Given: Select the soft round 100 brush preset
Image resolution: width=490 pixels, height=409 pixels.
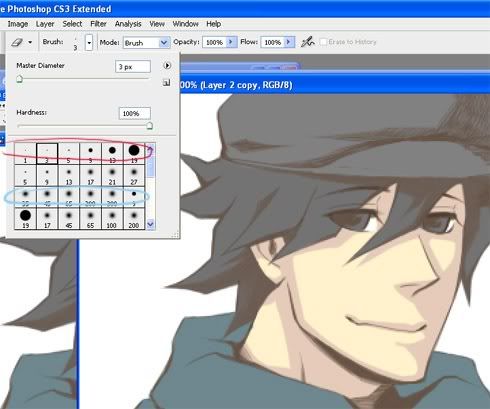Looking at the screenshot, I should [x=112, y=219].
